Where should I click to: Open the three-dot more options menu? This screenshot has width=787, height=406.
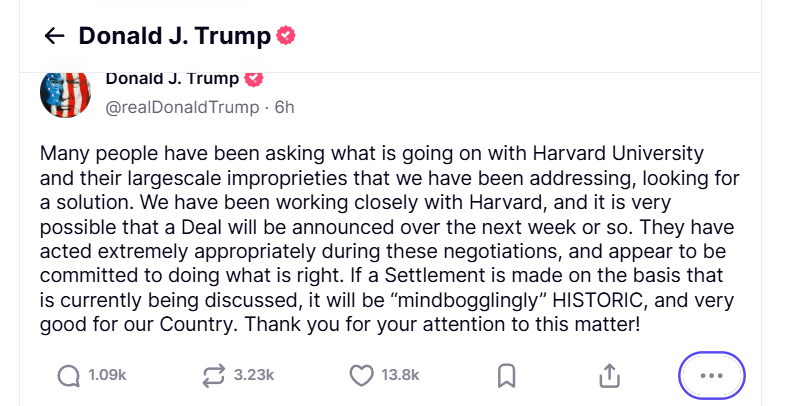click(711, 376)
